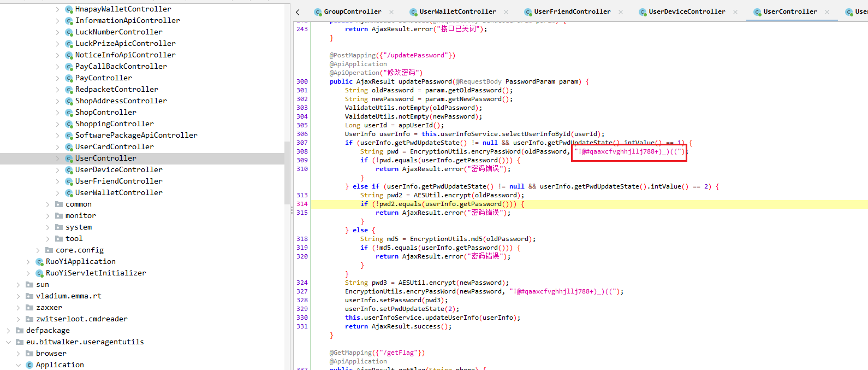The image size is (868, 370).
Task: Click the highlighted line 314 code
Action: click(443, 204)
